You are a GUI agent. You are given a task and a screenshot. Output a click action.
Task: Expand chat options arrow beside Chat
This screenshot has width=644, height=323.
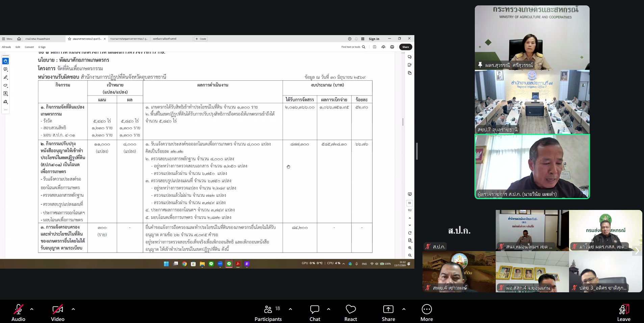coord(329,309)
